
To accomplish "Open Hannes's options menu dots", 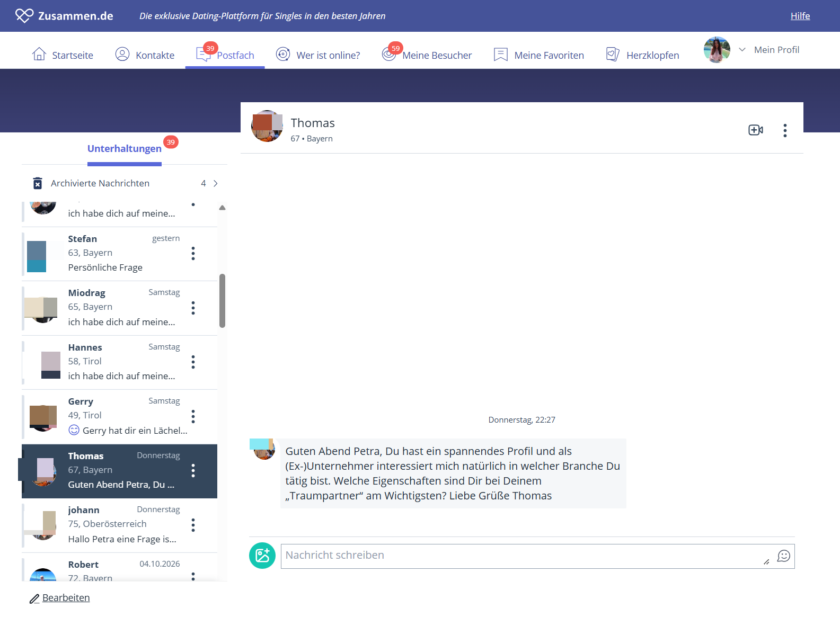I will [193, 362].
